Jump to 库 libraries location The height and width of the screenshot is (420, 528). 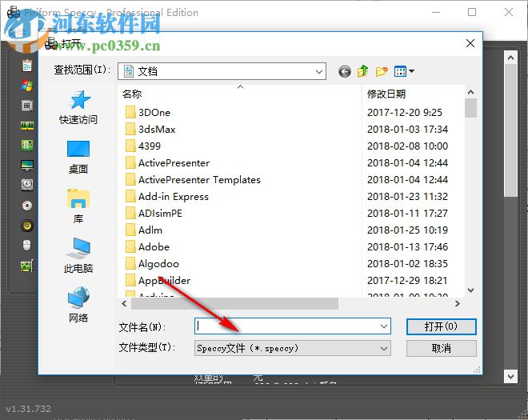tap(78, 206)
